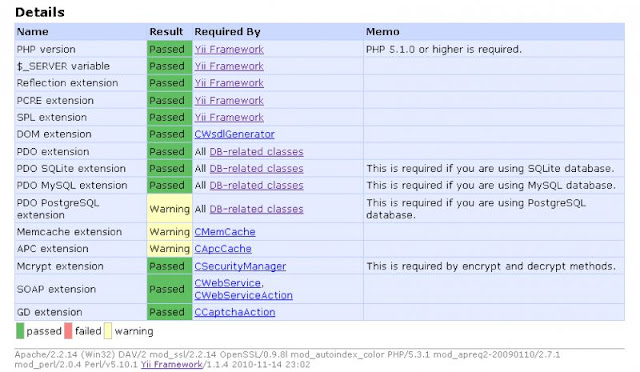
Task: Open Yii Framework link in the footer
Action: coord(171,364)
